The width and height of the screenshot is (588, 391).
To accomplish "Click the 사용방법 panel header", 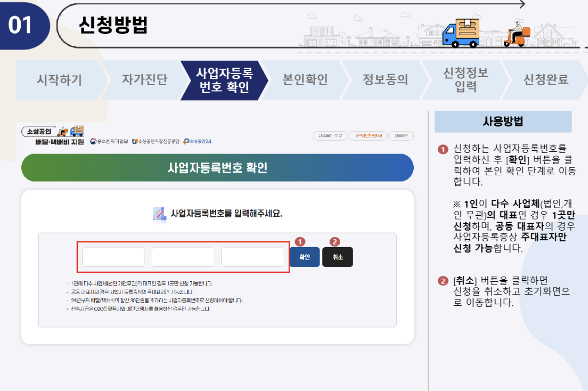I will point(503,122).
